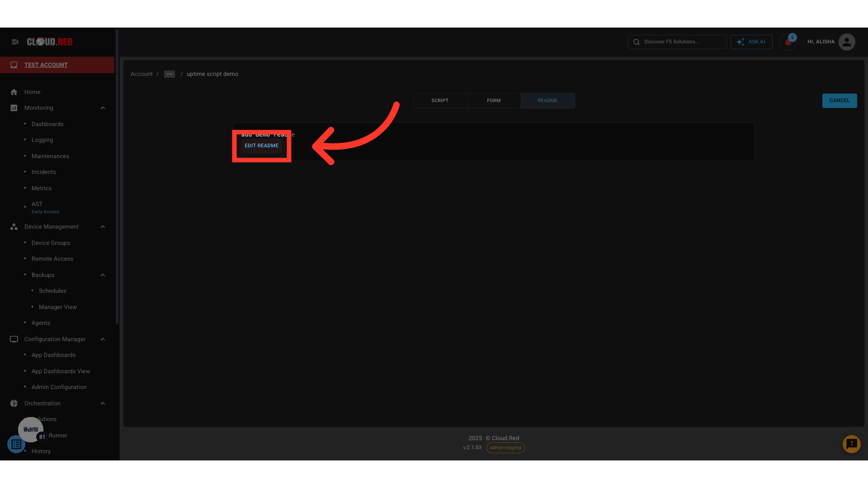868x488 pixels.
Task: Collapse the Backups subsection
Action: pyautogui.click(x=103, y=275)
